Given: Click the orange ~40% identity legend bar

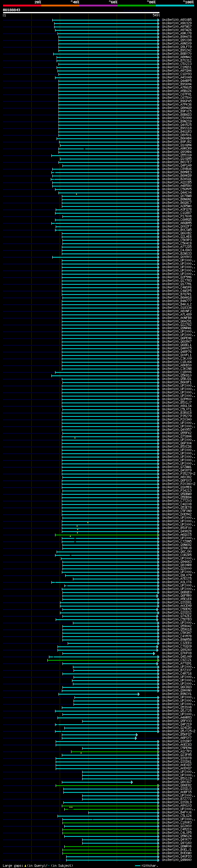Looking at the screenshot, I should 60,6.
